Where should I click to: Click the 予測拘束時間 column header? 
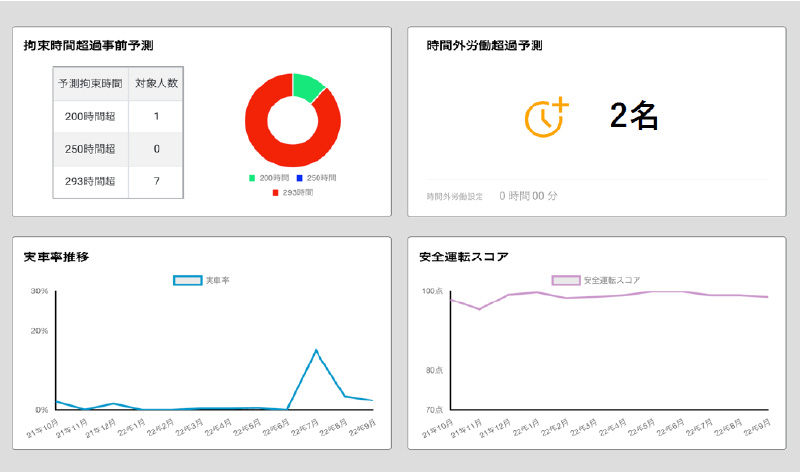[90, 84]
